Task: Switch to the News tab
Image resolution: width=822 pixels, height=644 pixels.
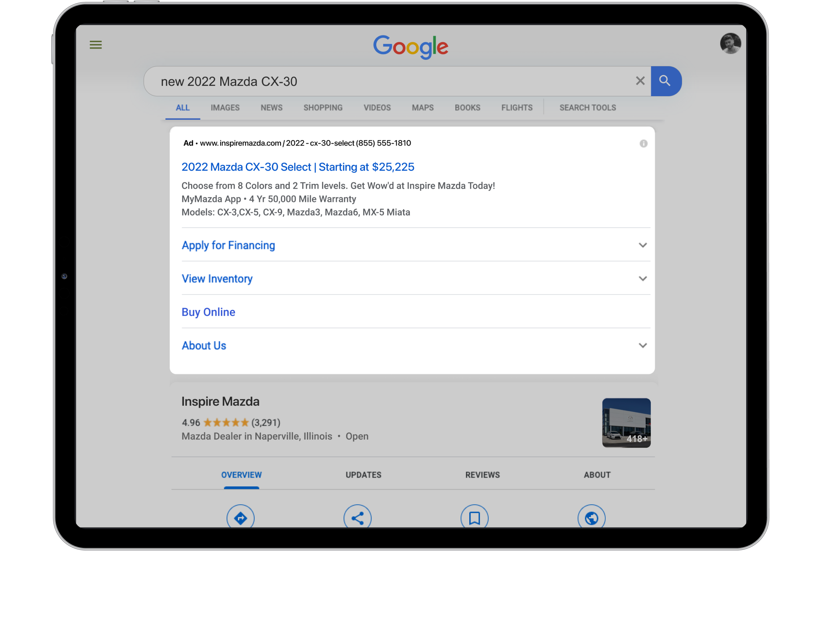Action: [x=271, y=108]
